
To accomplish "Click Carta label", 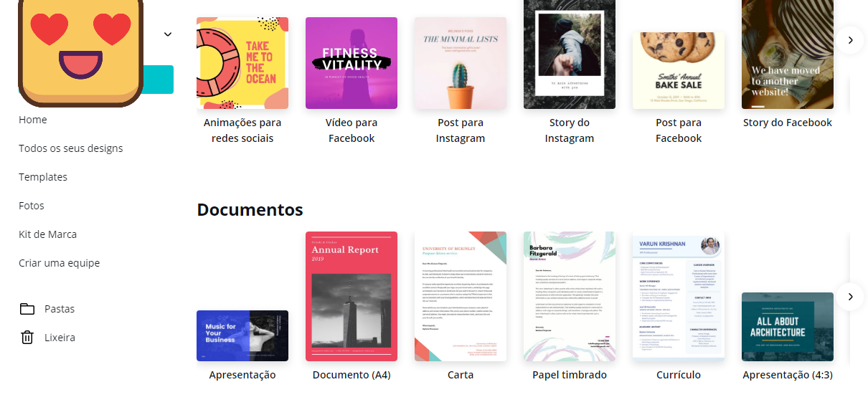I will [461, 375].
